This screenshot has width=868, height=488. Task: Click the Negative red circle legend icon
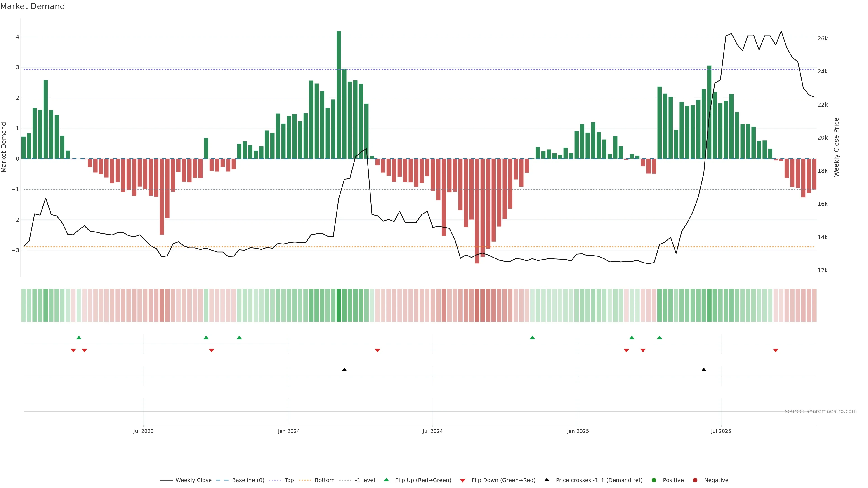click(x=695, y=480)
